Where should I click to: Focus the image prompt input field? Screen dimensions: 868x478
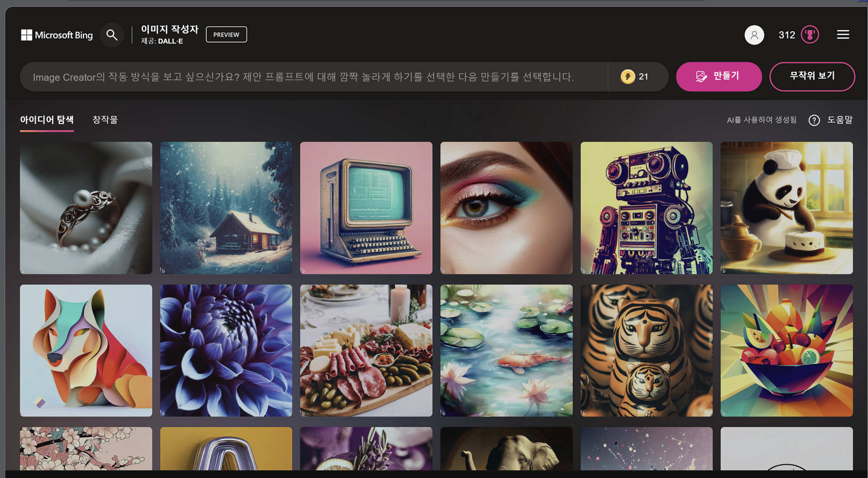point(314,77)
